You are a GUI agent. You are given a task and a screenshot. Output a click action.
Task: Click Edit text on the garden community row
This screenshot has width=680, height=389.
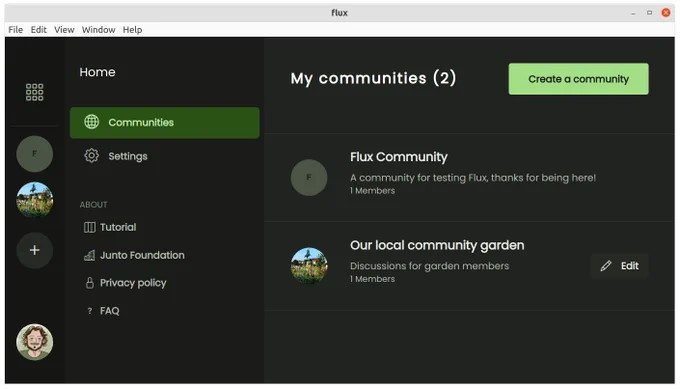tap(629, 266)
